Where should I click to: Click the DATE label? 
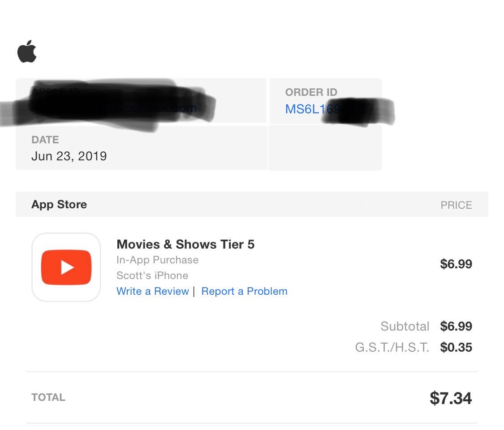45,140
